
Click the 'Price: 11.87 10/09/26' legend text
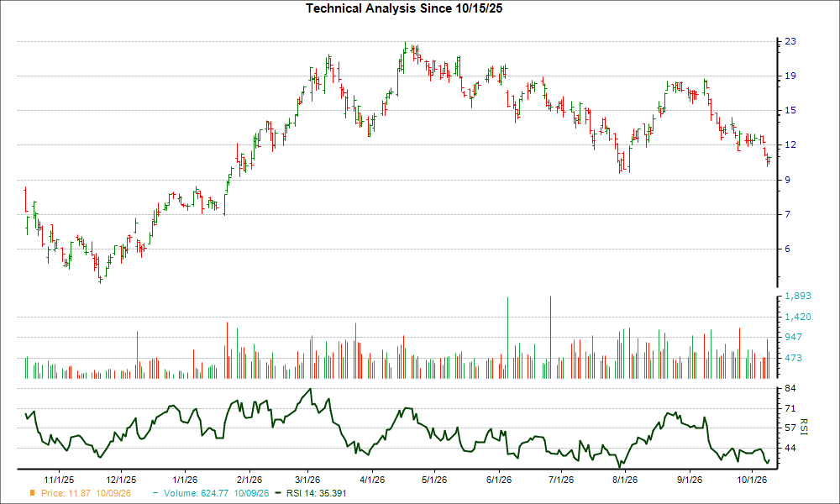(x=86, y=493)
